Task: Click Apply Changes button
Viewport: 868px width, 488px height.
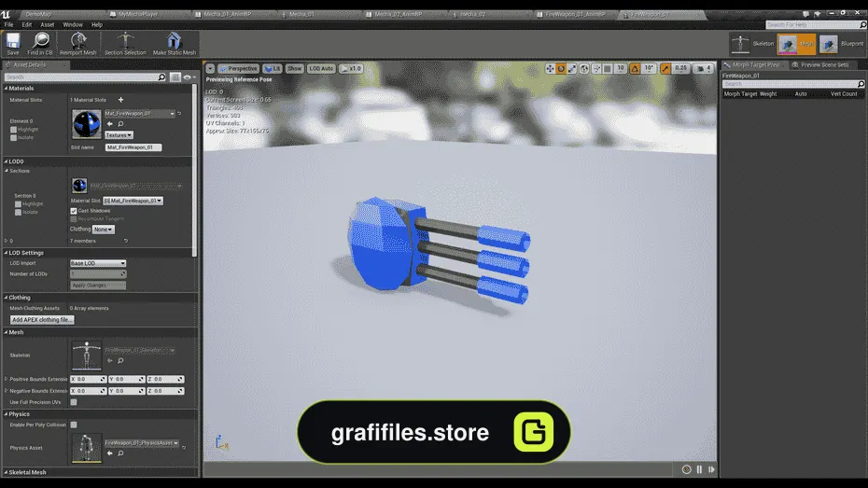Action: pyautogui.click(x=98, y=286)
